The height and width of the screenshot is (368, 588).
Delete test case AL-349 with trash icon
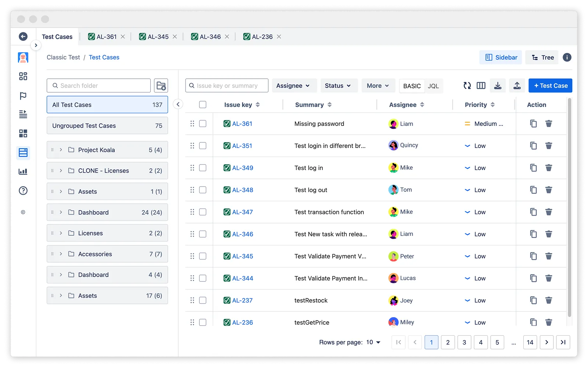click(x=549, y=168)
